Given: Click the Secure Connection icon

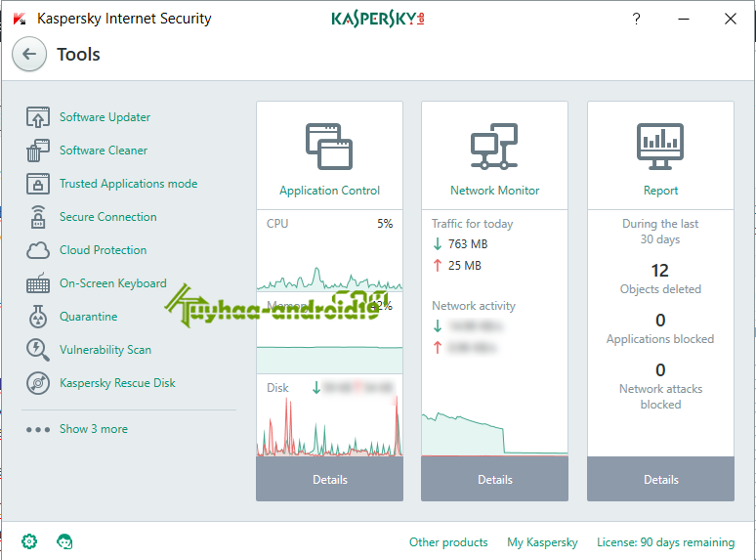Looking at the screenshot, I should (38, 217).
